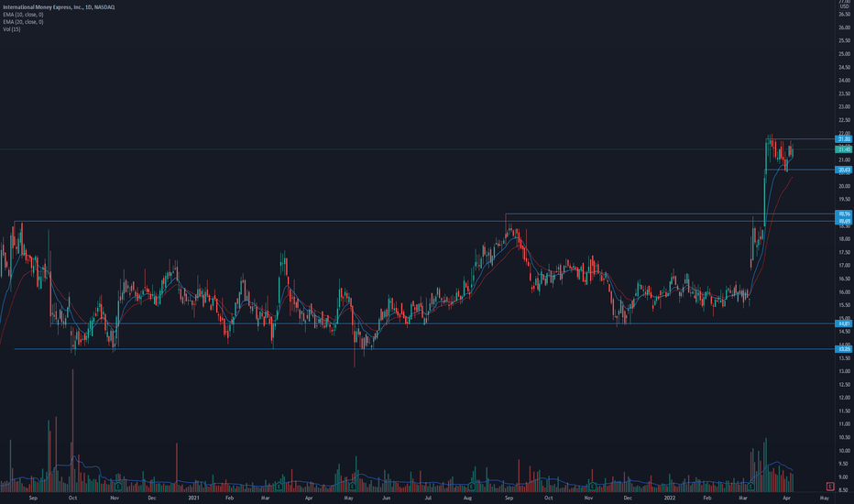
Task: Select the Jul label on the time axis
Action: pyautogui.click(x=428, y=498)
